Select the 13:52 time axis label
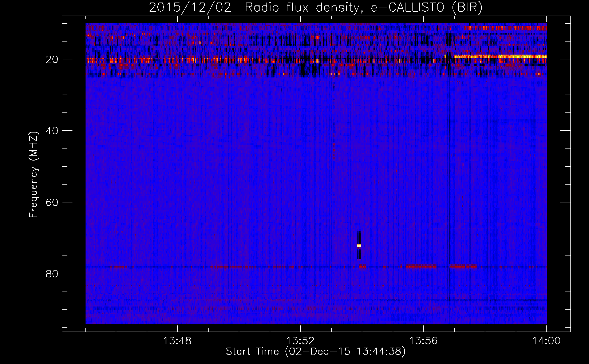Screen dimensions: 589x364 click(x=300, y=341)
